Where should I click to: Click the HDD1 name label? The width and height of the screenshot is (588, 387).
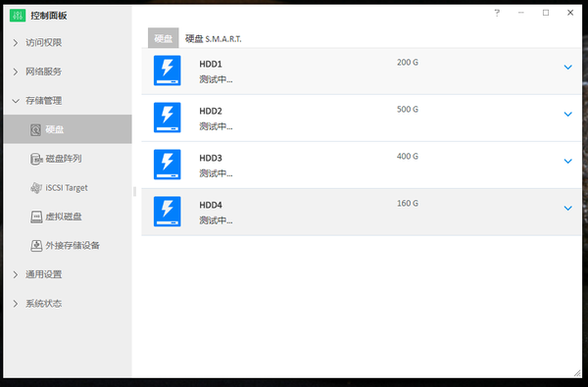click(x=211, y=64)
